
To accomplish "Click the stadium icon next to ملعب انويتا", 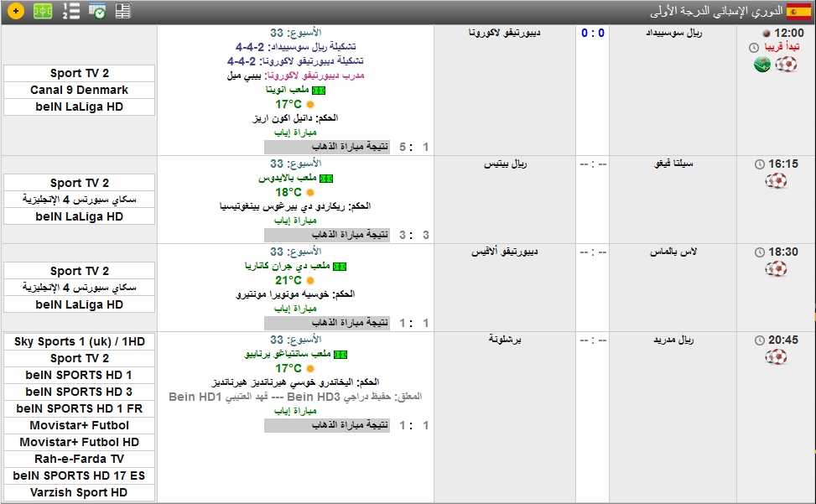I will point(319,91).
